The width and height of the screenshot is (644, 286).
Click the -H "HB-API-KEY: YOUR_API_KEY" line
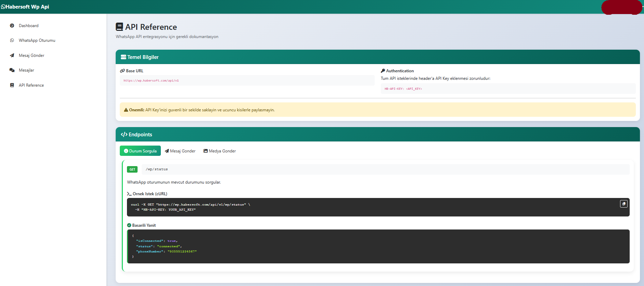(x=165, y=210)
